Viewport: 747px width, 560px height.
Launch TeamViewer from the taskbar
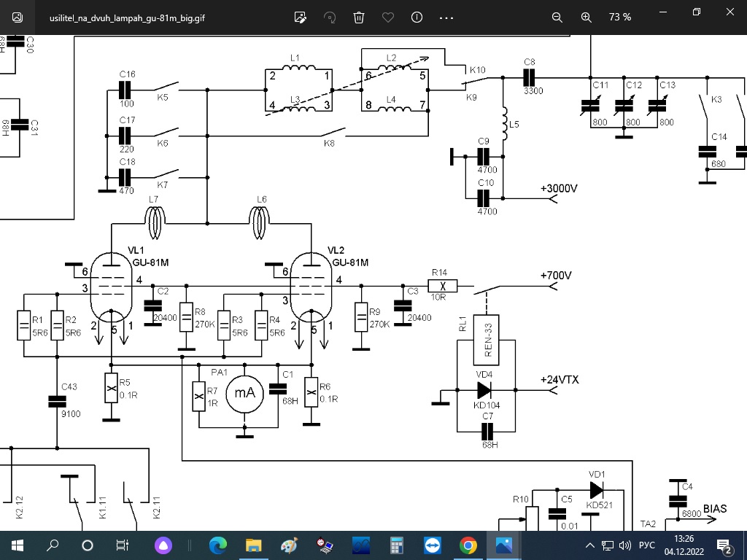(432, 545)
